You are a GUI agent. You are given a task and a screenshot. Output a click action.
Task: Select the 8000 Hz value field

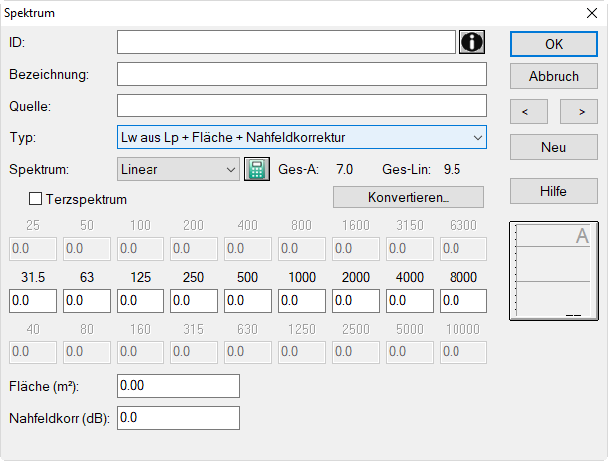tap(463, 300)
